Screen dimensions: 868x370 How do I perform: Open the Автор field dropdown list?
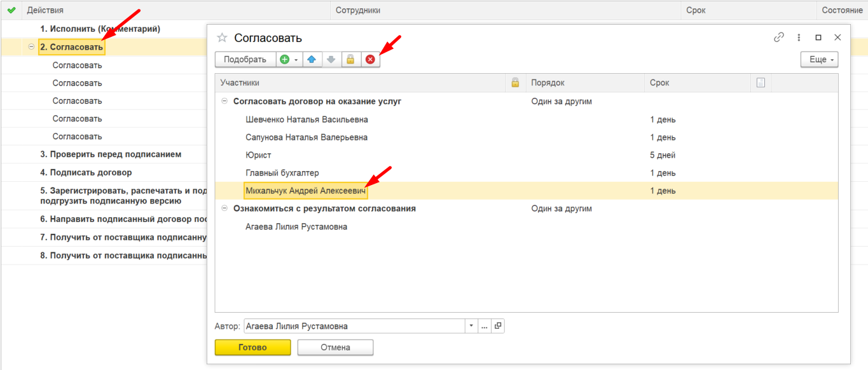pyautogui.click(x=471, y=326)
